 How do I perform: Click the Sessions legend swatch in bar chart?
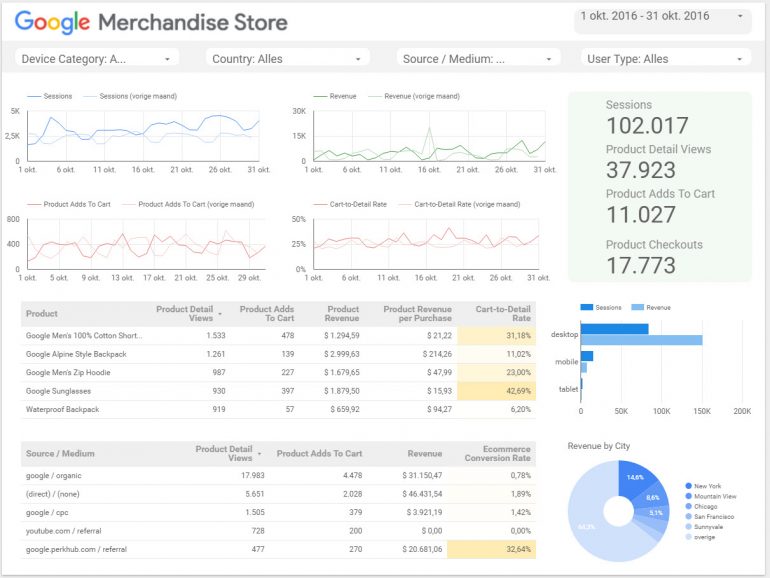tap(587, 307)
